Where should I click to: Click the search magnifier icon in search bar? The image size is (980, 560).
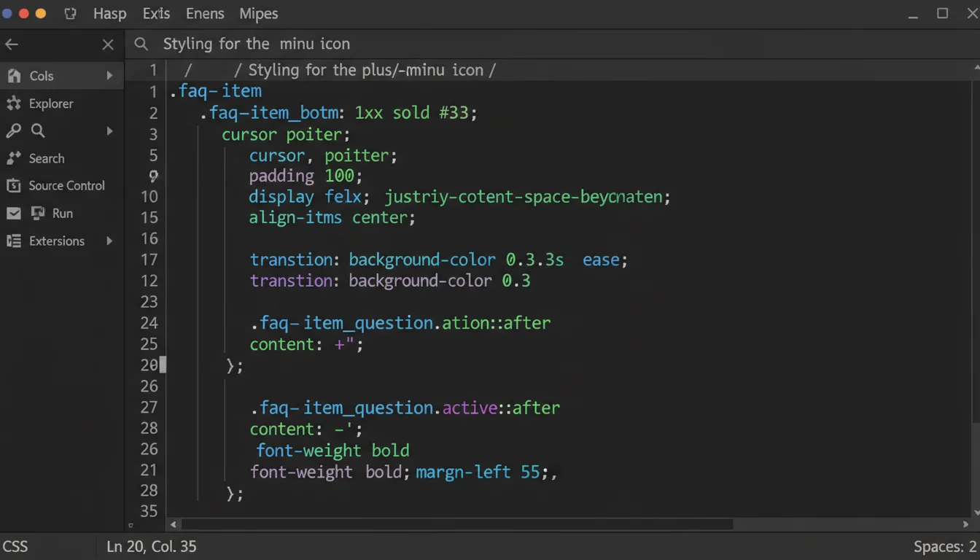tap(141, 44)
